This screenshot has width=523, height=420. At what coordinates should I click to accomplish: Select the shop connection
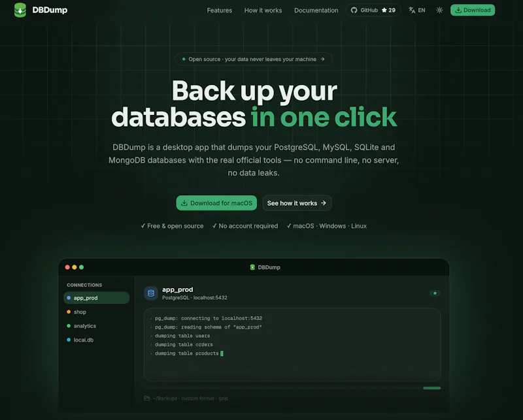coord(96,312)
